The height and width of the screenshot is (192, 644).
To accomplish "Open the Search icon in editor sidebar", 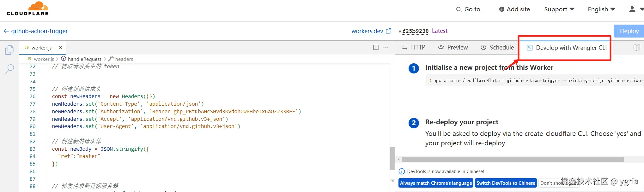I will point(10,68).
